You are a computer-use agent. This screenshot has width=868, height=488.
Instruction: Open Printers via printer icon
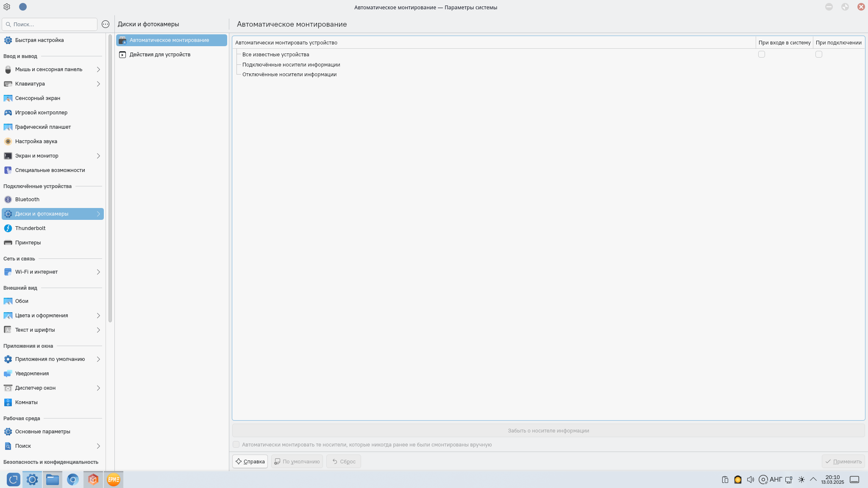[x=8, y=243]
